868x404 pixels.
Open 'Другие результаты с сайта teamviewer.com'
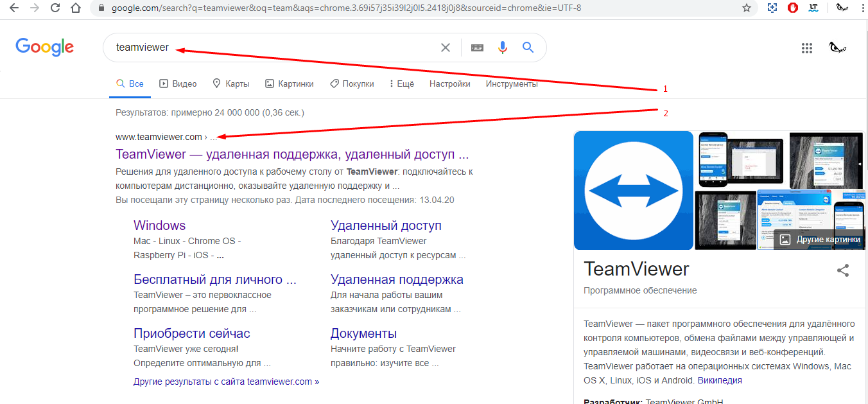[226, 382]
